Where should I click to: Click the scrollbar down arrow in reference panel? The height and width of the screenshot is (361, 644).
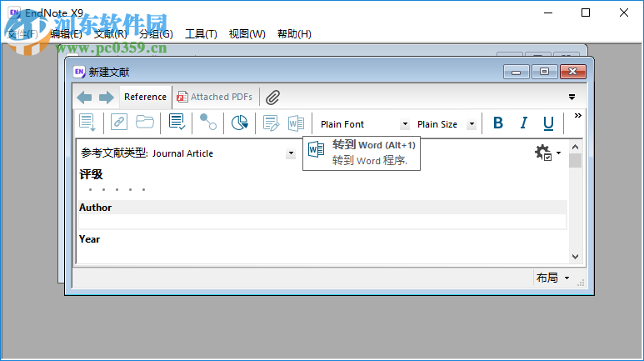575,257
